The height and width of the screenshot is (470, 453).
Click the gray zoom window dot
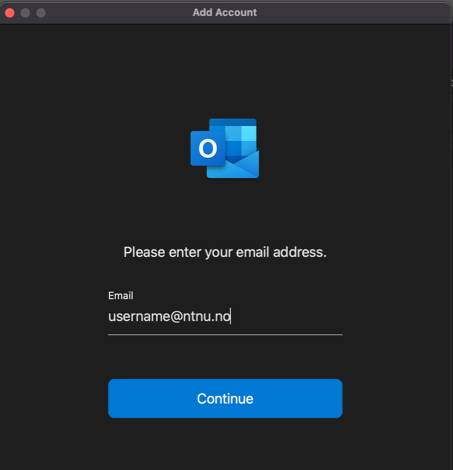click(41, 13)
